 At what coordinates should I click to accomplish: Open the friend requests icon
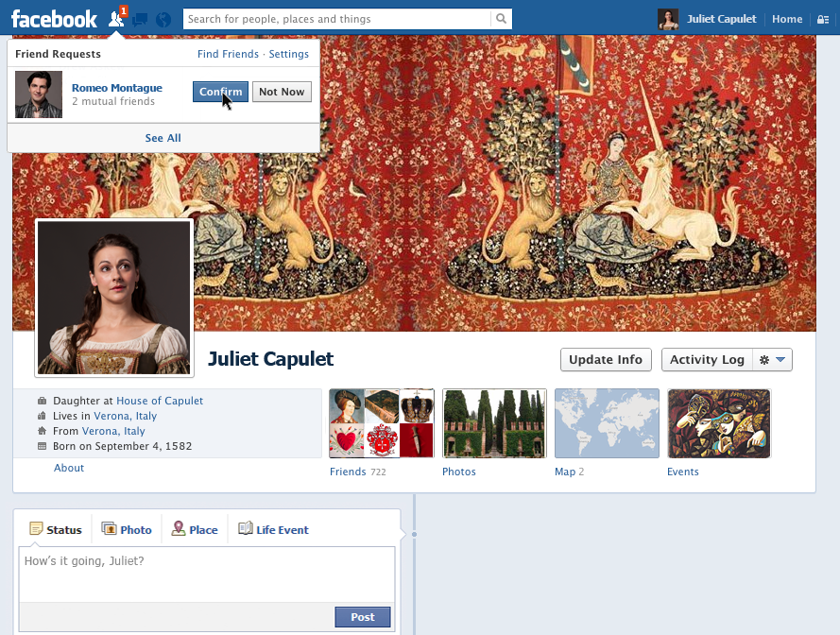click(116, 19)
